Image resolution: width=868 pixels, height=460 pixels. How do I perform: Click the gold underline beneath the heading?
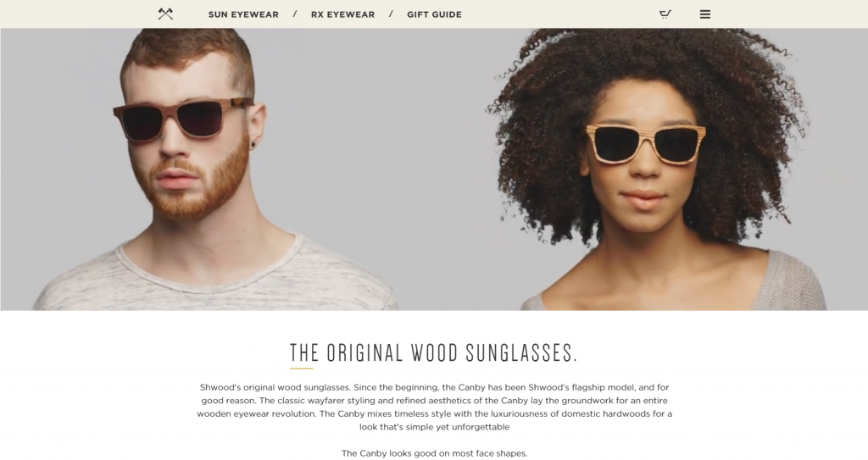click(301, 369)
